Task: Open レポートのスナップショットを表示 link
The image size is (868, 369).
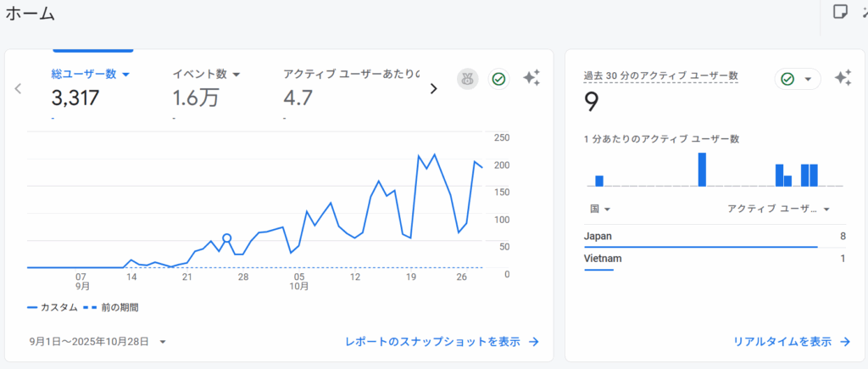Action: 432,342
